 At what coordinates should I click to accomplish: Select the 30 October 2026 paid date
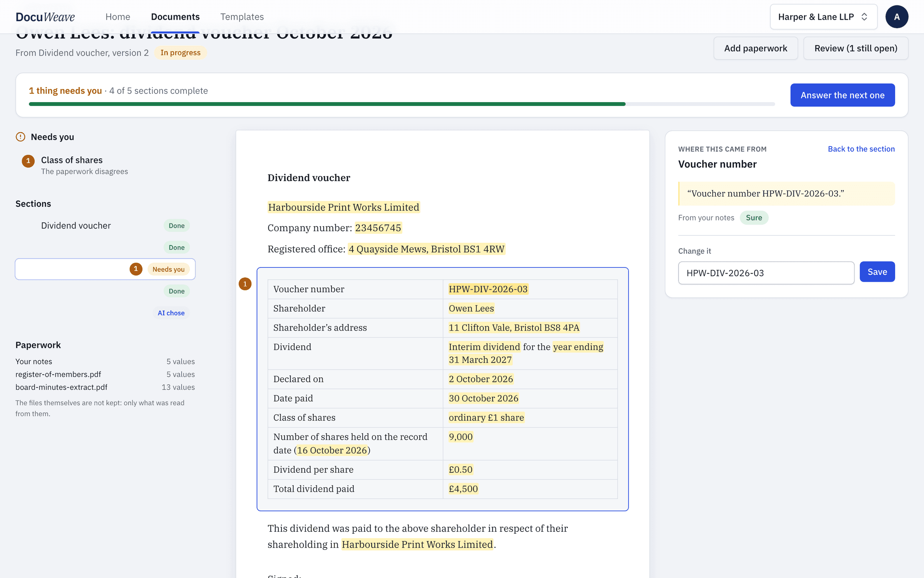483,398
